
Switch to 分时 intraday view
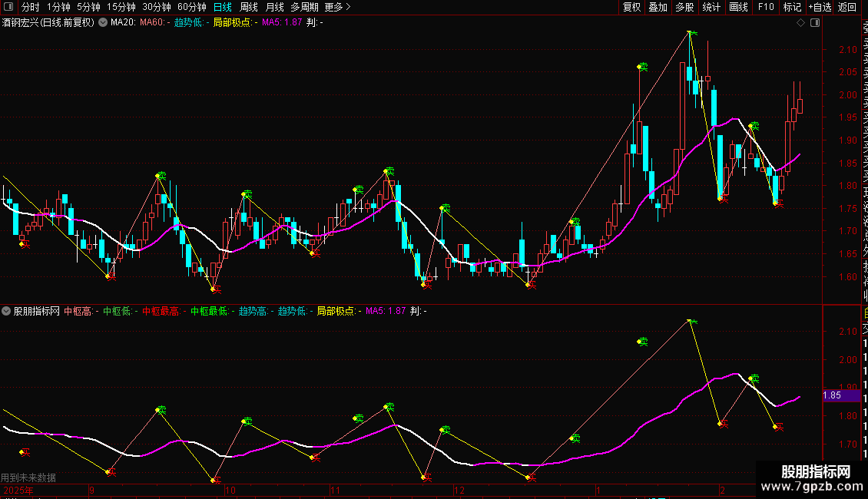pos(30,8)
